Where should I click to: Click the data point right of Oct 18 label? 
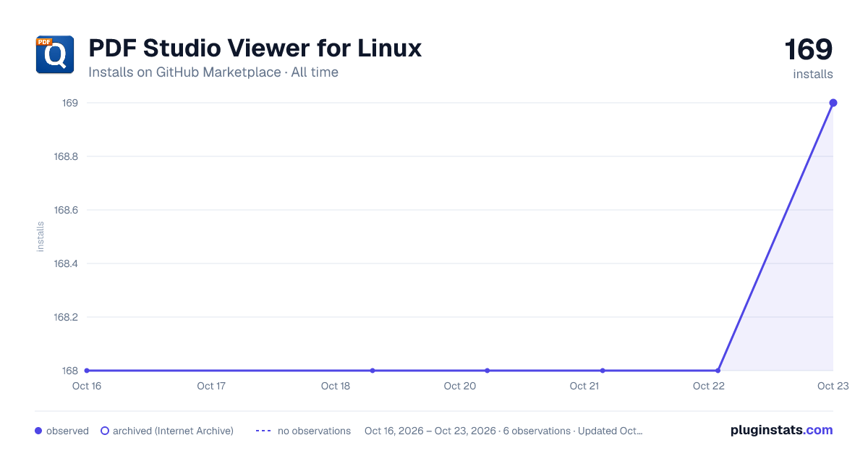coord(373,371)
